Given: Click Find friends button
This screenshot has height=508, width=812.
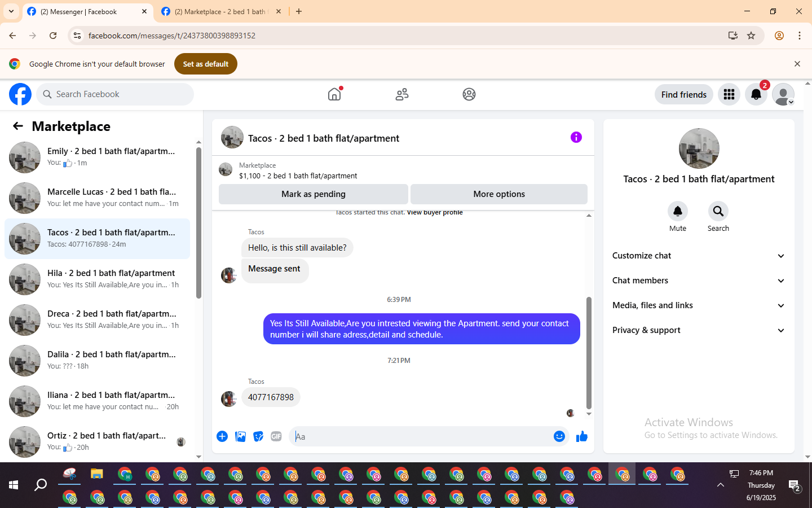Looking at the screenshot, I should pyautogui.click(x=684, y=94).
